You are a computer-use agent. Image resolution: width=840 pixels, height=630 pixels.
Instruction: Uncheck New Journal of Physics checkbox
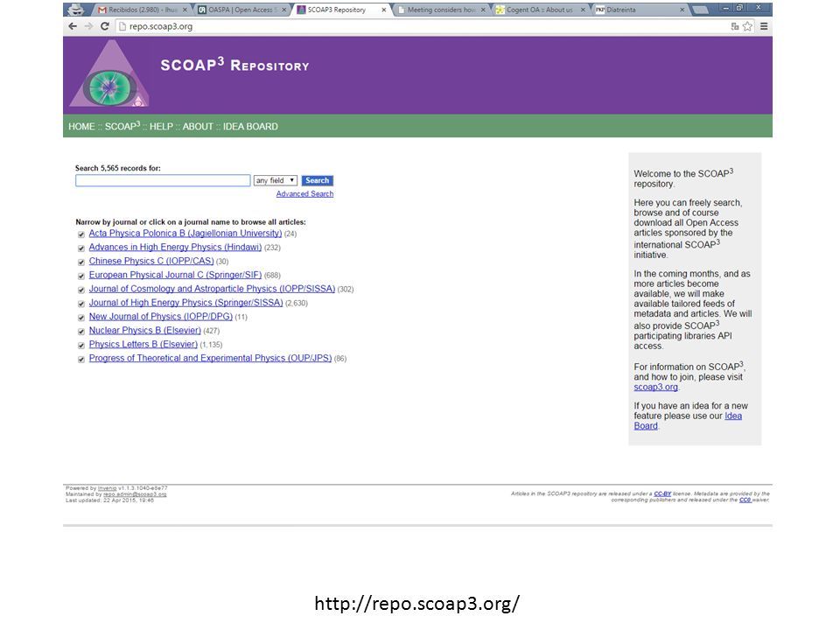pyautogui.click(x=81, y=318)
